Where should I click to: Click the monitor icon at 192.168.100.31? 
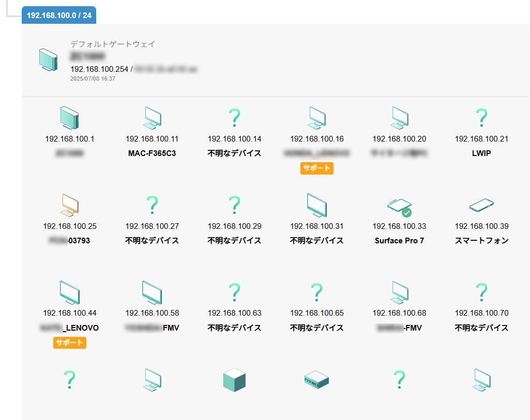(x=316, y=205)
